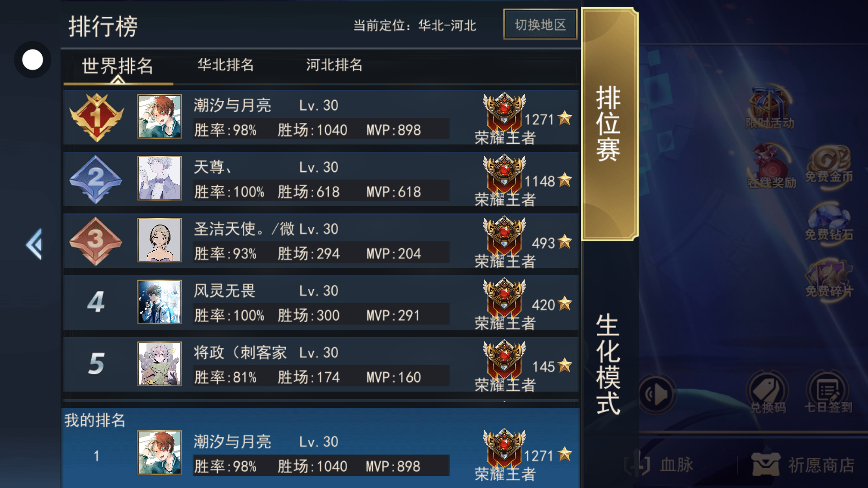Tap the 免费碎片 shard icon

point(829,279)
